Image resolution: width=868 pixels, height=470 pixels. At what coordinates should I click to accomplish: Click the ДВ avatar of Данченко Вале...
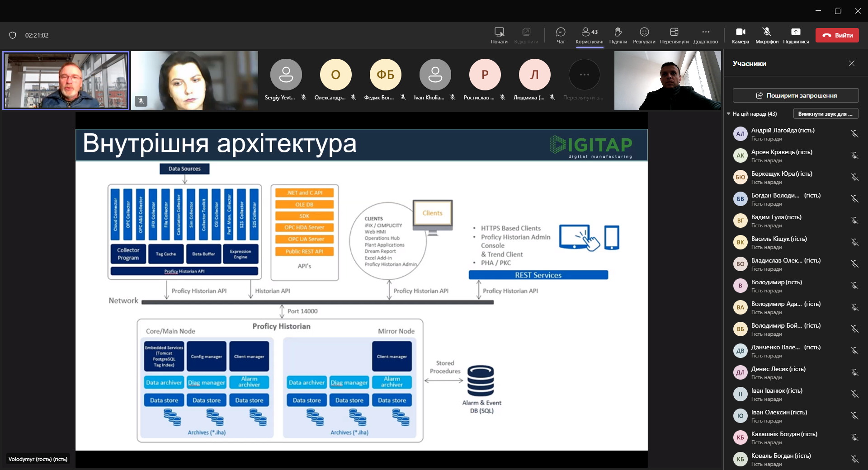[740, 351]
